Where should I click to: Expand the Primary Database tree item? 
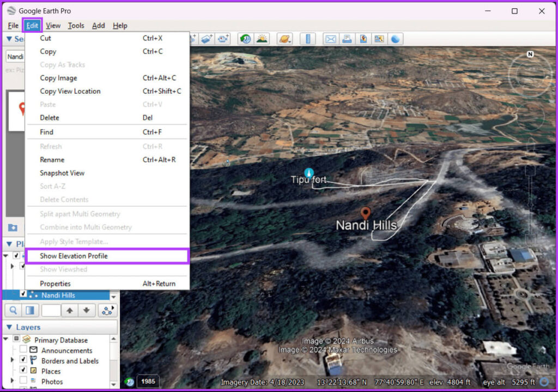pyautogui.click(x=5, y=339)
